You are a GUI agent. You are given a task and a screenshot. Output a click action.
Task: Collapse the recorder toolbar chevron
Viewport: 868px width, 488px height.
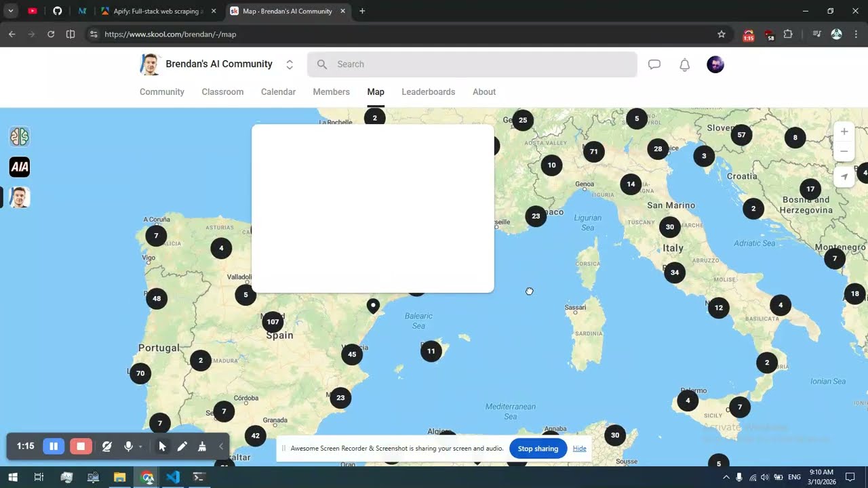click(221, 446)
